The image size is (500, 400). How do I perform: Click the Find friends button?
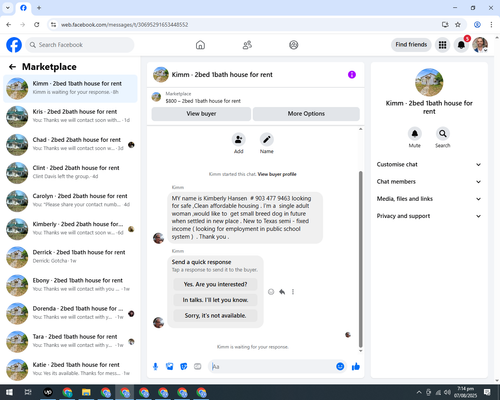click(411, 45)
